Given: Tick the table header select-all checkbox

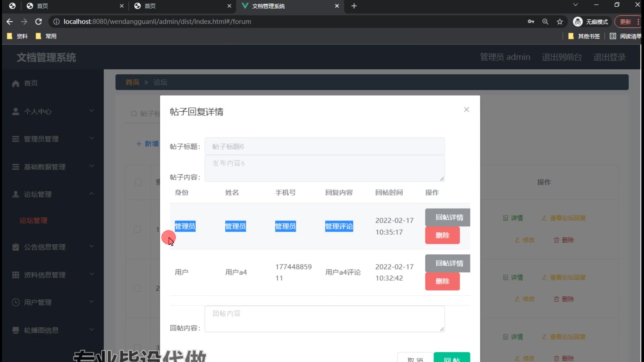Looking at the screenshot, I should 138,182.
